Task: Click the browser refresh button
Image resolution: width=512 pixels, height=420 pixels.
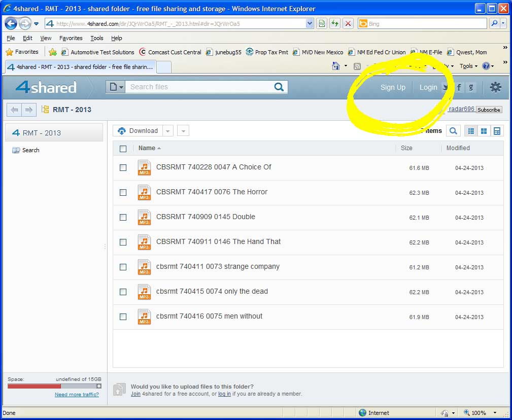Action: tap(335, 23)
